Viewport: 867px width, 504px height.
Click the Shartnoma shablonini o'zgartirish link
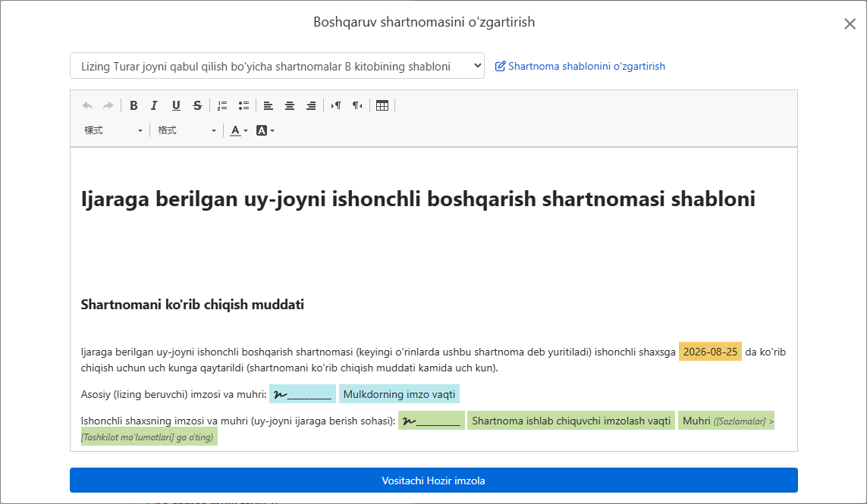coord(586,67)
